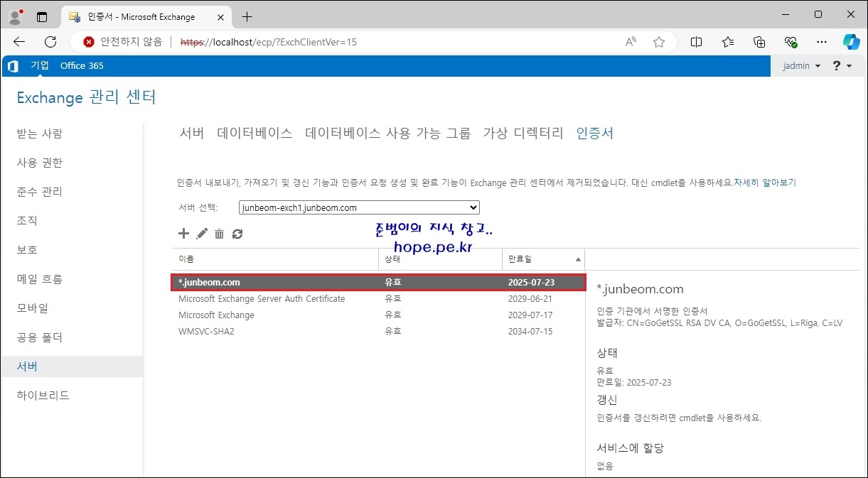Open 사용 권한 in sidebar
This screenshot has width=868, height=478.
pyautogui.click(x=40, y=163)
